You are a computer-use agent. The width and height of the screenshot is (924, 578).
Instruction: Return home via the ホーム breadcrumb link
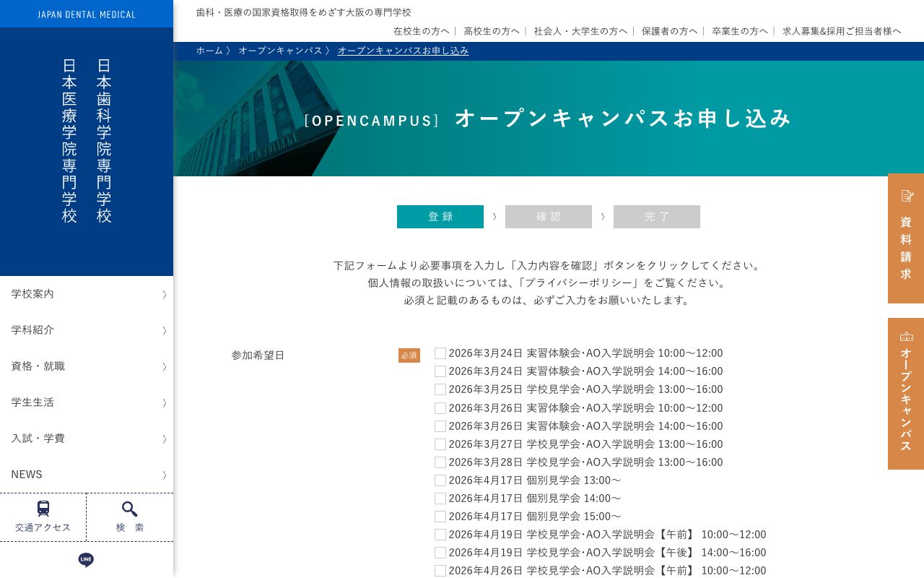pos(209,51)
